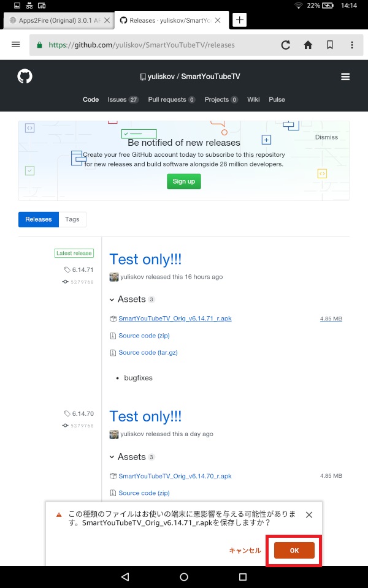Click the Latest release badge
The height and width of the screenshot is (588, 368).
74,253
